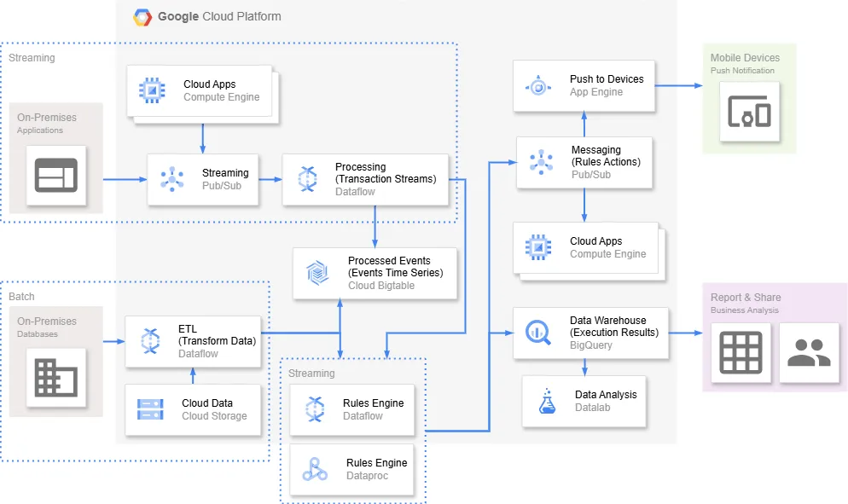Click the Datalab subtitle
Image resolution: width=848 pixels, height=504 pixels.
point(592,408)
